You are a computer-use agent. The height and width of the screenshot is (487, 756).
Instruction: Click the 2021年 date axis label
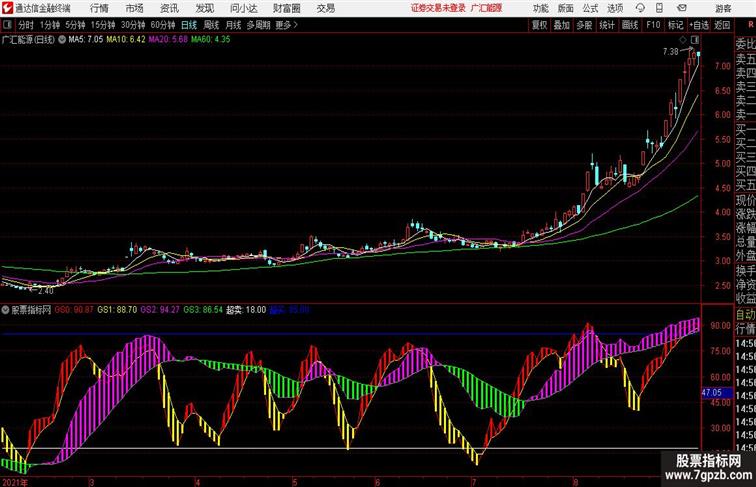tap(14, 482)
